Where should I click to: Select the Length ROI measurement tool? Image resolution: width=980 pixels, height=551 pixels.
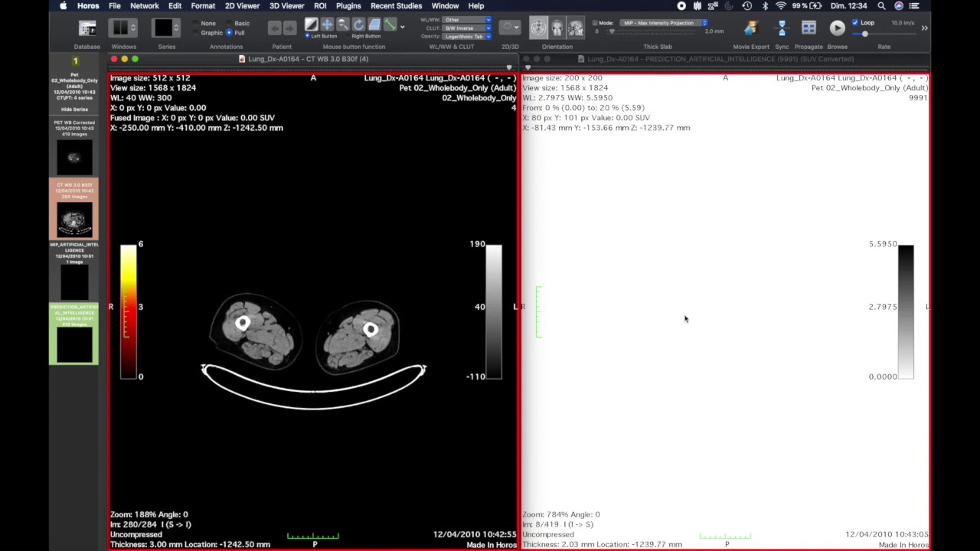(390, 25)
